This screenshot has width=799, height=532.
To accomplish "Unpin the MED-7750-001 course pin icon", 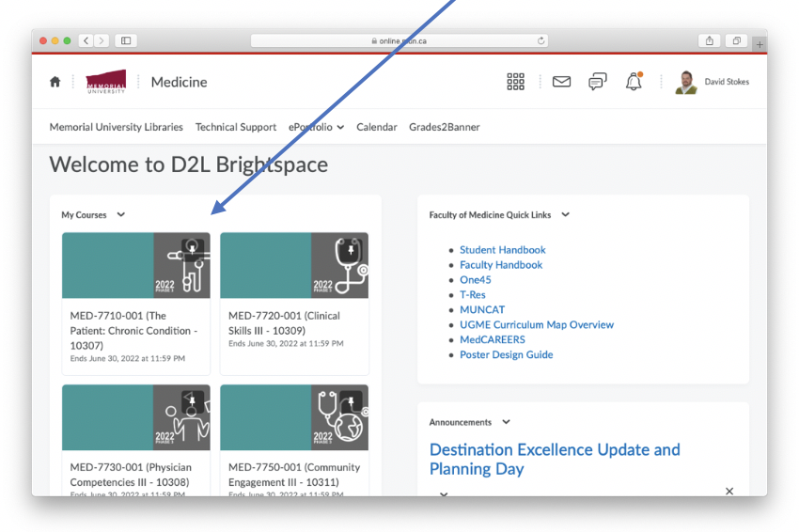I will (x=351, y=401).
